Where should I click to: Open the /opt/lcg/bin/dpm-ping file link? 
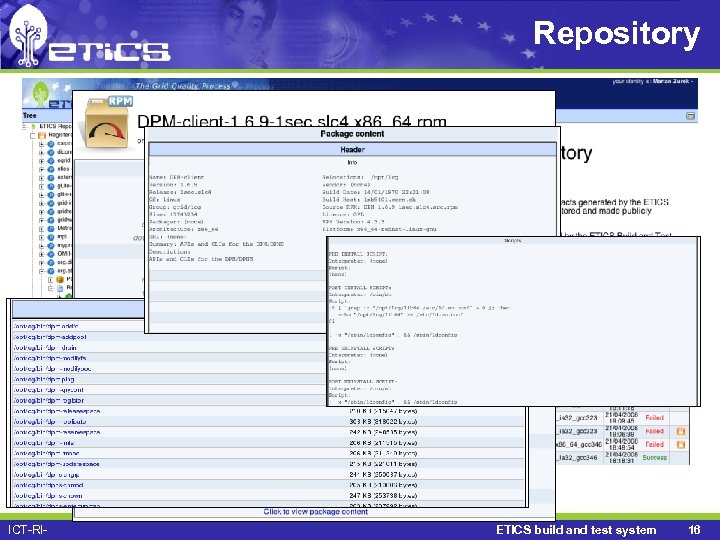(x=44, y=379)
